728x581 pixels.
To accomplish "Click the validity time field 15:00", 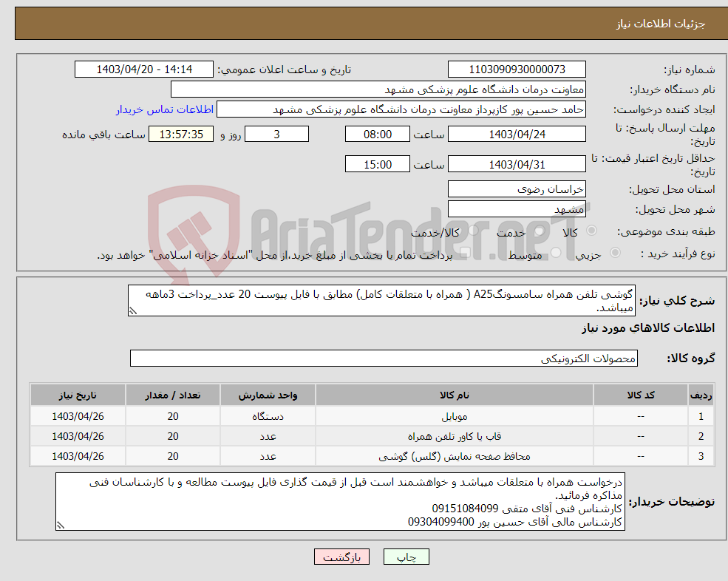I will pyautogui.click(x=378, y=164).
